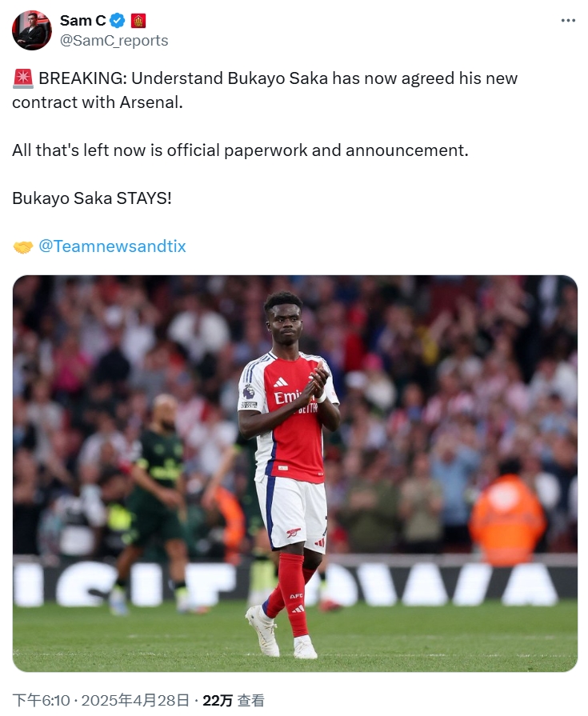This screenshot has height=716, width=588.
Task: Click the Arsenal cannon crest on shorts
Action: (x=293, y=533)
